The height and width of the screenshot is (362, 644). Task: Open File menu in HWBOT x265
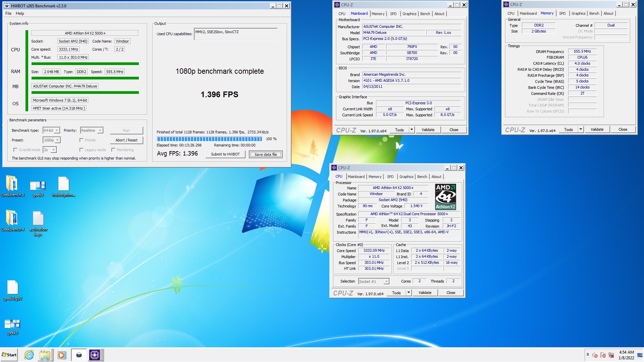tap(8, 13)
